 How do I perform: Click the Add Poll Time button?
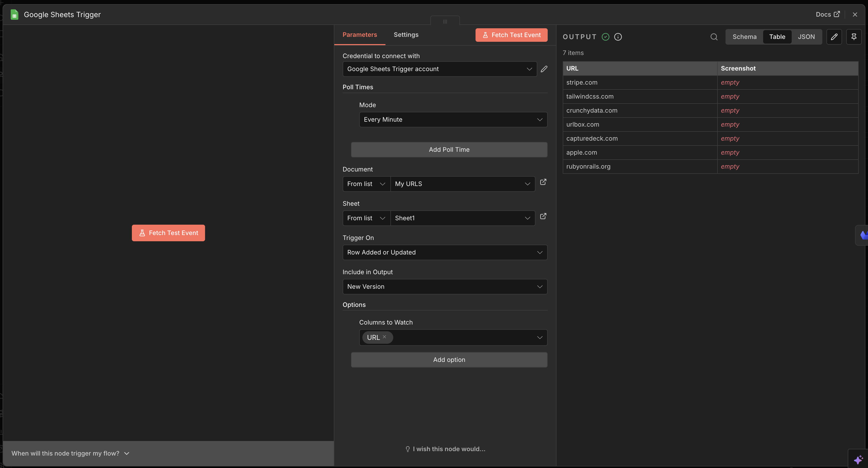click(449, 149)
